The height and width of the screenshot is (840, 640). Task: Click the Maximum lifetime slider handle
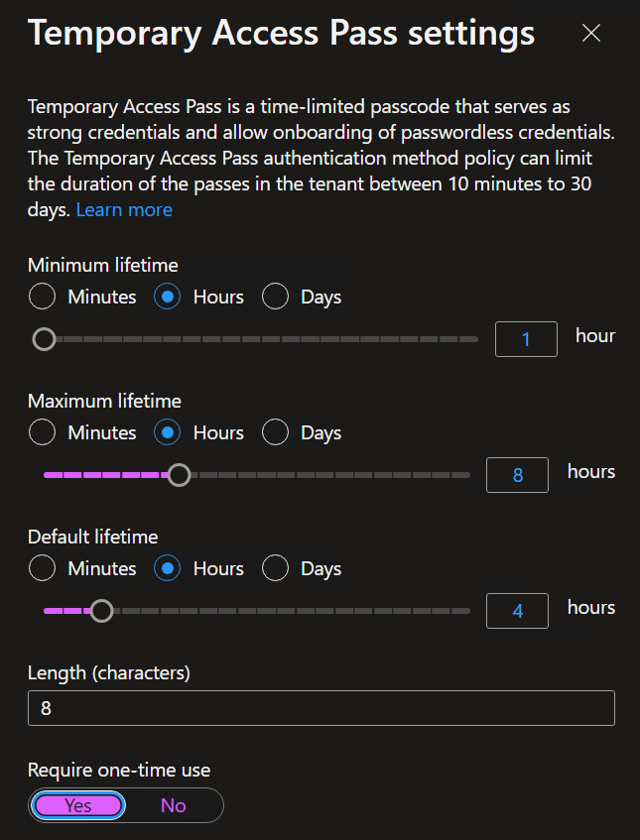179,475
